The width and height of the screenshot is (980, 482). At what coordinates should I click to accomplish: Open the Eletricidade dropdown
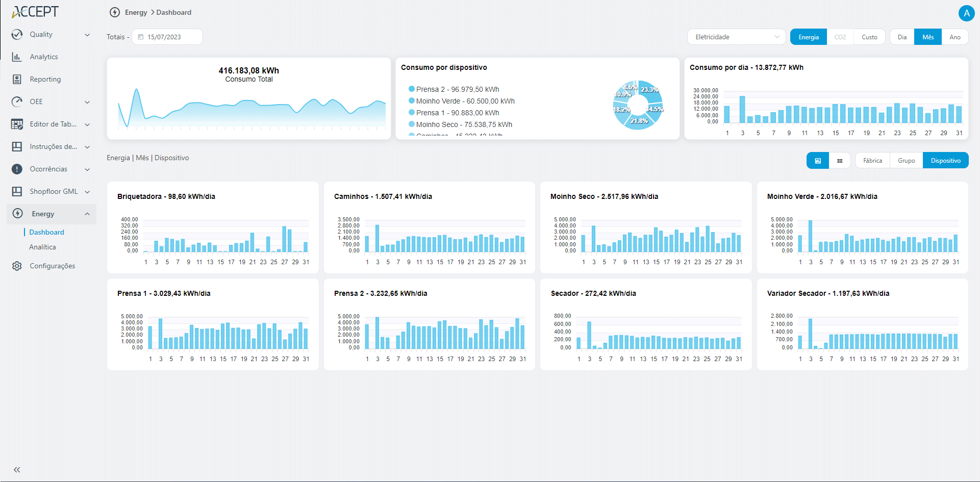click(736, 37)
